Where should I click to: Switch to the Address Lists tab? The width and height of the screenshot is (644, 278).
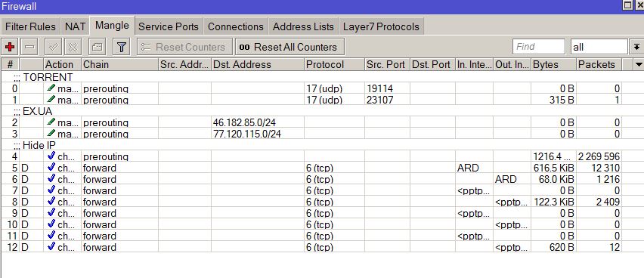(303, 26)
